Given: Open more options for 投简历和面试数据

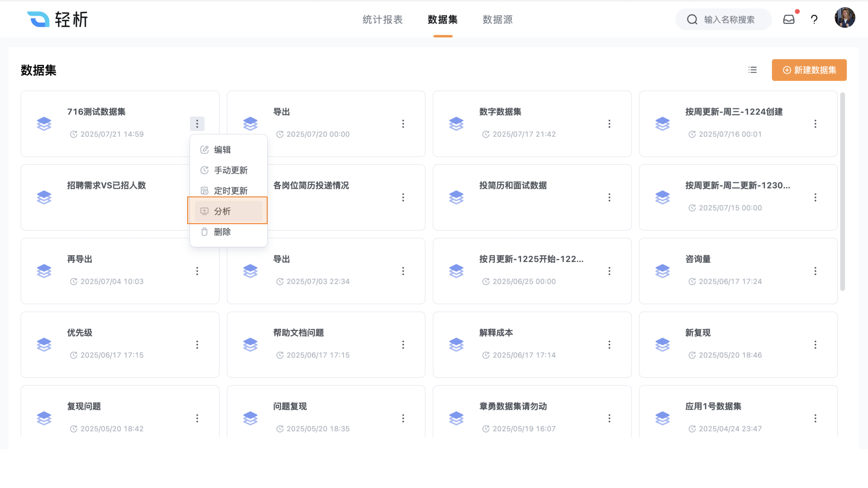Looking at the screenshot, I should 609,197.
